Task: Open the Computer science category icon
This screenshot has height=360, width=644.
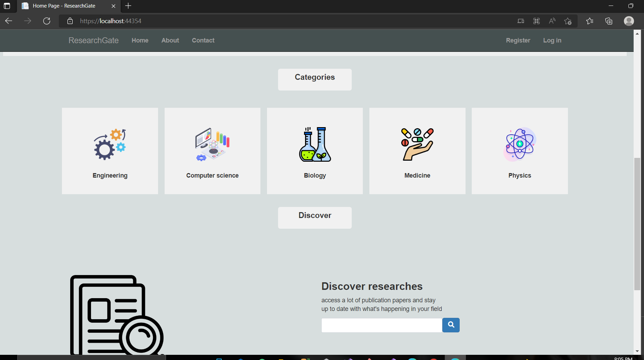Action: (x=212, y=144)
